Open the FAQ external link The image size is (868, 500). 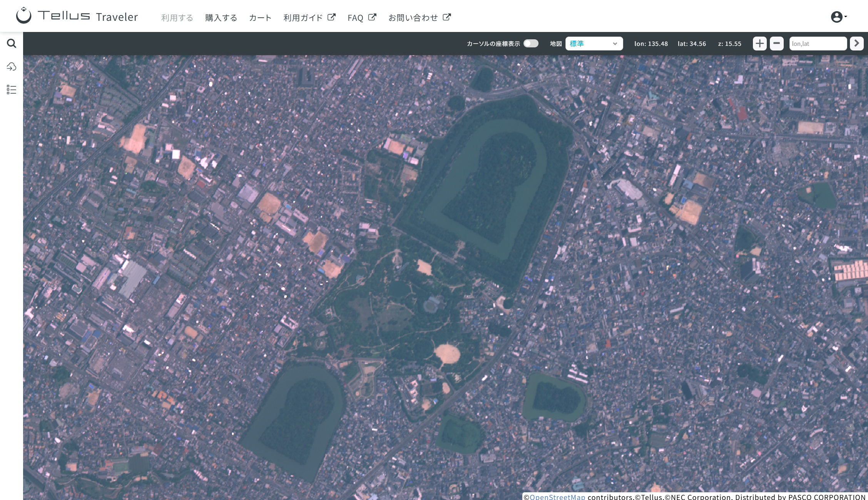[x=362, y=18]
